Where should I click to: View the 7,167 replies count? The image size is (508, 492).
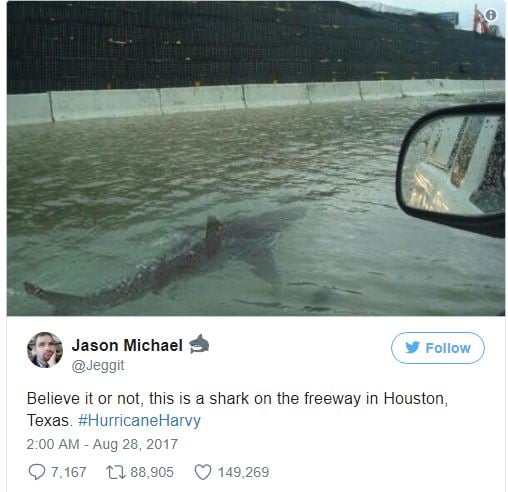tap(68, 472)
